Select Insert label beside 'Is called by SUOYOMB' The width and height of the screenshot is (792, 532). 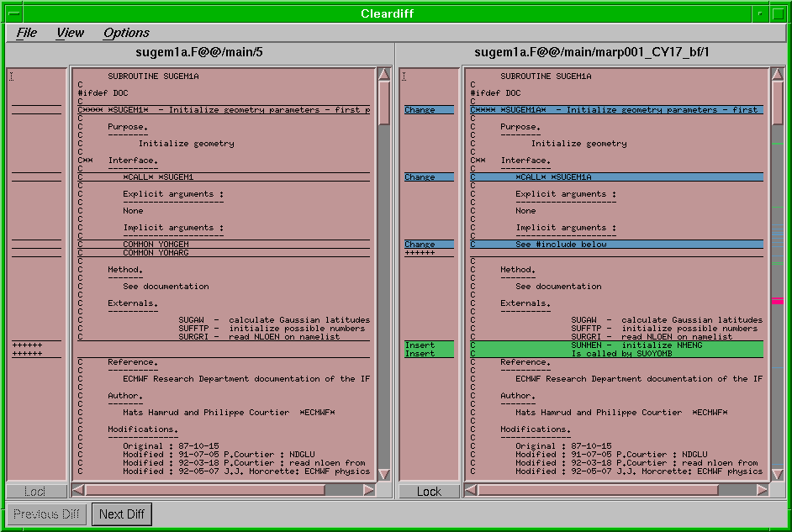pyautogui.click(x=430, y=354)
